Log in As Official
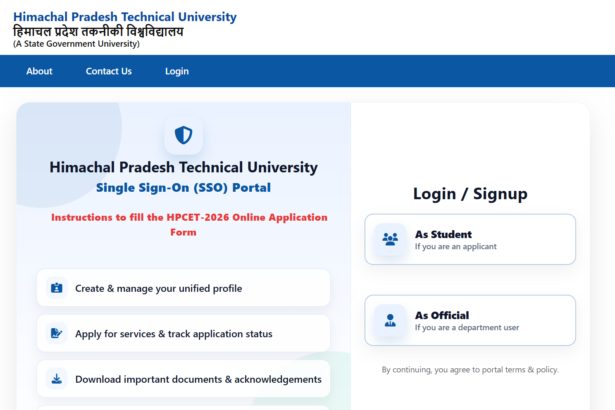The width and height of the screenshot is (615, 410). (x=470, y=320)
